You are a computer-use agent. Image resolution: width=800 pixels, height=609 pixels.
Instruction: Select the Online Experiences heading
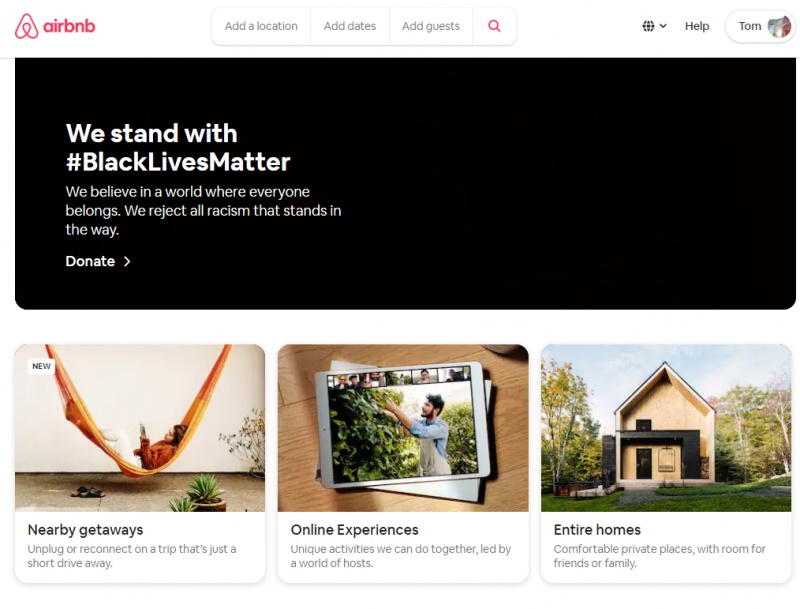tap(354, 530)
